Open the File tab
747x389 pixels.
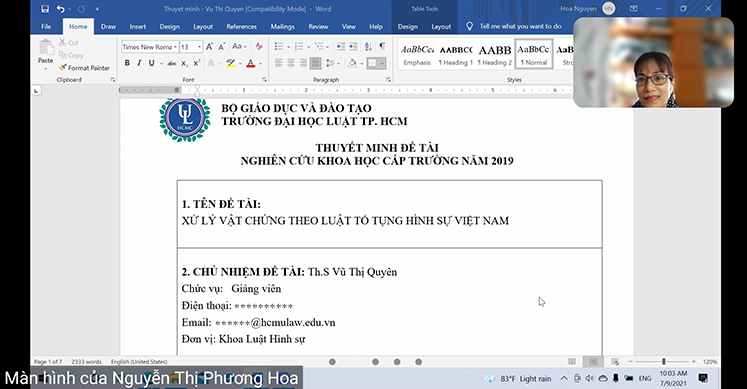click(x=46, y=27)
